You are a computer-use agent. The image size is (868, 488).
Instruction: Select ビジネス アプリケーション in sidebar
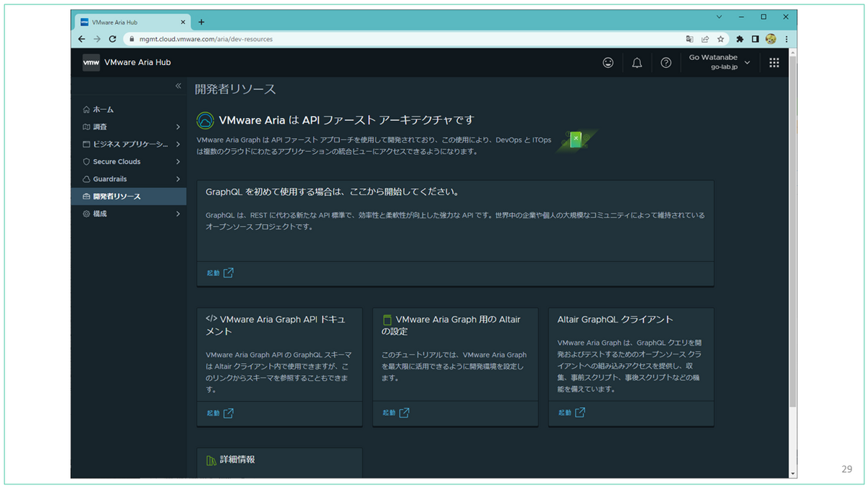click(129, 144)
